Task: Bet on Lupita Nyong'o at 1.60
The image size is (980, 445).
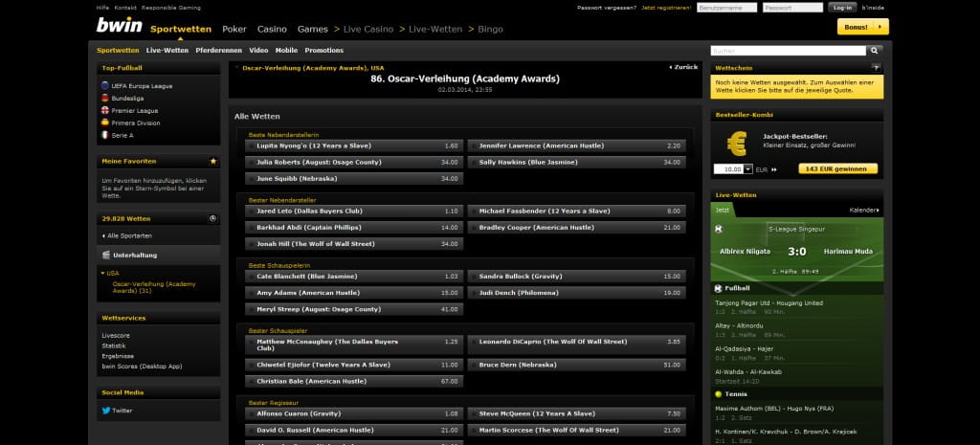Action: pyautogui.click(x=354, y=145)
